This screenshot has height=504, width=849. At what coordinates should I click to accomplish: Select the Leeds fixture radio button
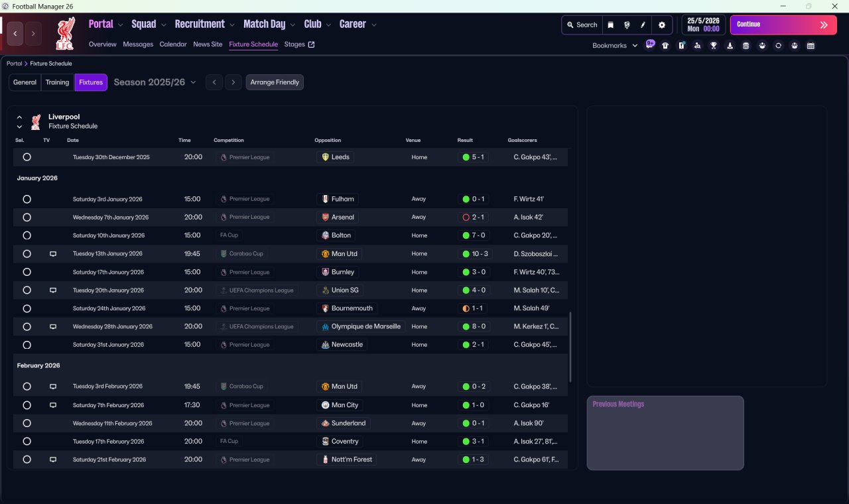27,157
